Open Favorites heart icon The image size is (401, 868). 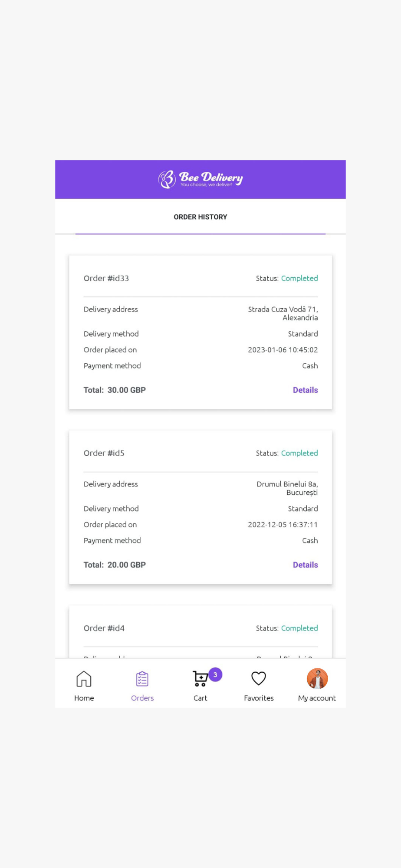click(x=259, y=678)
